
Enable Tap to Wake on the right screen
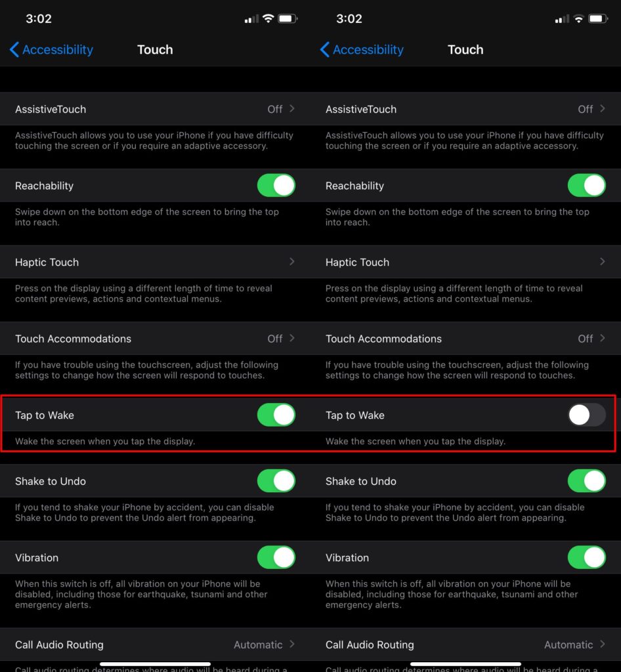(x=586, y=415)
